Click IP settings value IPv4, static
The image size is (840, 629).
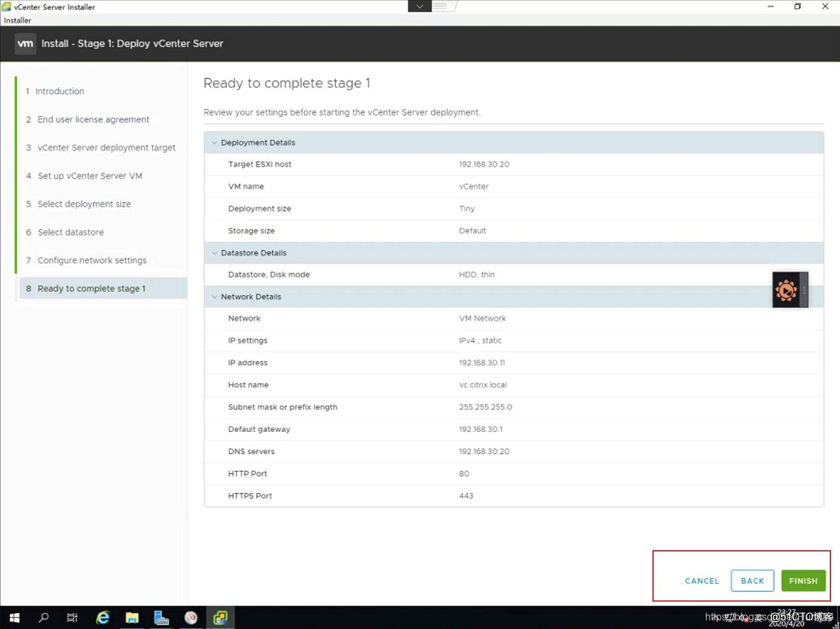[x=480, y=341]
